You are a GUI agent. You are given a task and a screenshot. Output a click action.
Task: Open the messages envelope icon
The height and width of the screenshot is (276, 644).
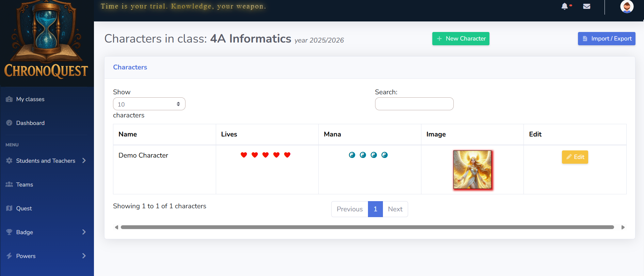click(586, 6)
